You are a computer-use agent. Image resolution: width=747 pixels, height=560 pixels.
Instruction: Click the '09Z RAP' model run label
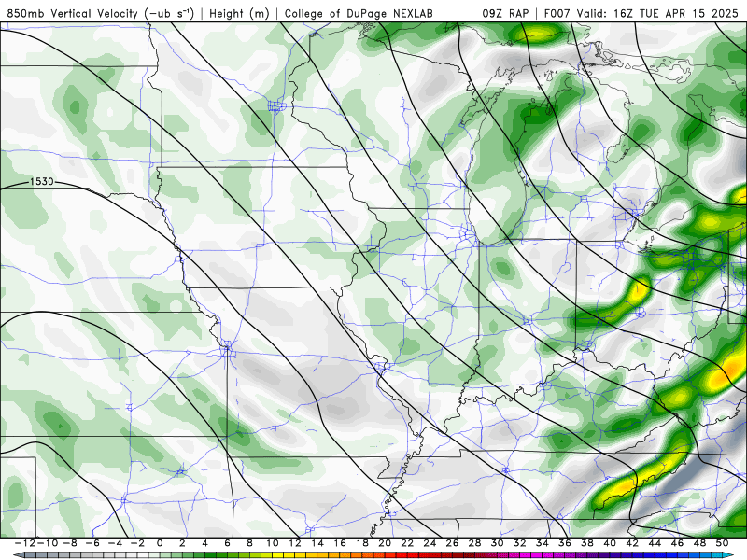(505, 13)
